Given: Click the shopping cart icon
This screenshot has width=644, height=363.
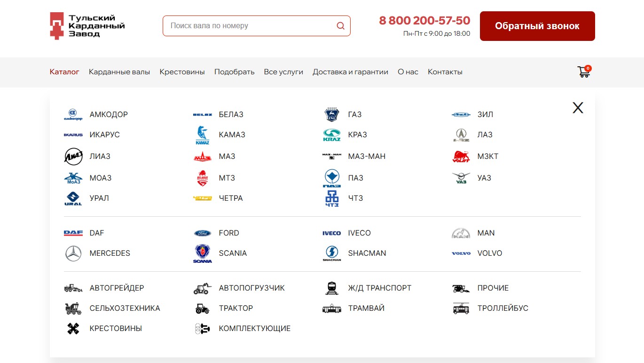Looking at the screenshot, I should 584,72.
